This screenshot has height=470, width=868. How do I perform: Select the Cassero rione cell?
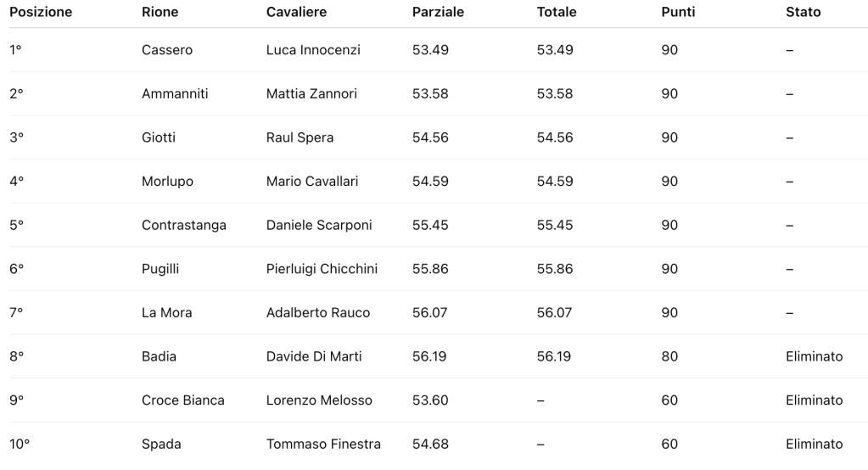click(x=167, y=50)
